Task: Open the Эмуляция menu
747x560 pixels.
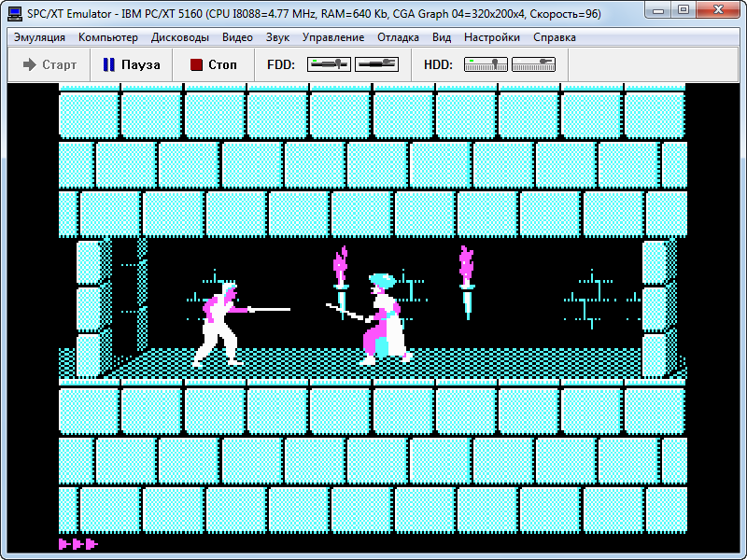Action: pos(39,37)
